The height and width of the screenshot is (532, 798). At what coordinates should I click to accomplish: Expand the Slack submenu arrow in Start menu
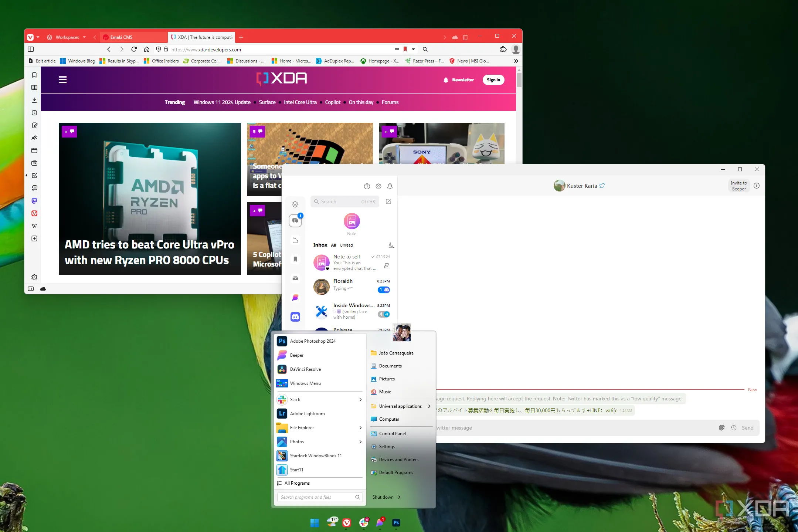(360, 400)
